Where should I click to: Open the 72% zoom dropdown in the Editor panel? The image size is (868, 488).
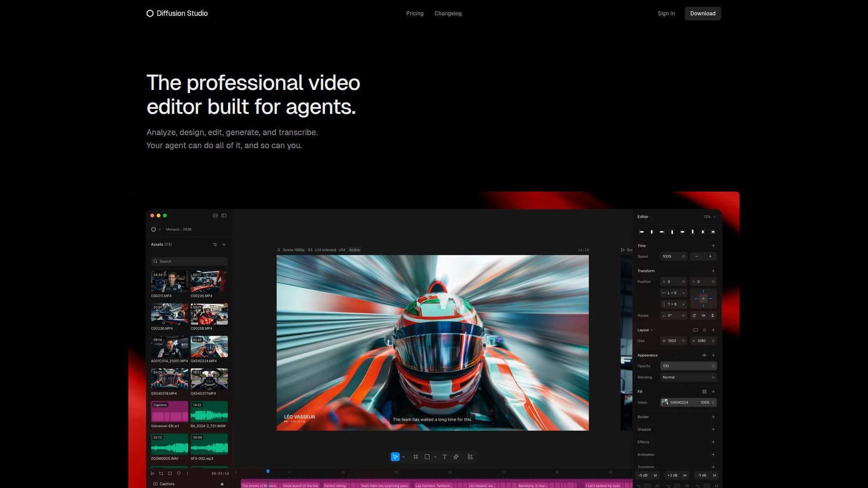pos(710,217)
